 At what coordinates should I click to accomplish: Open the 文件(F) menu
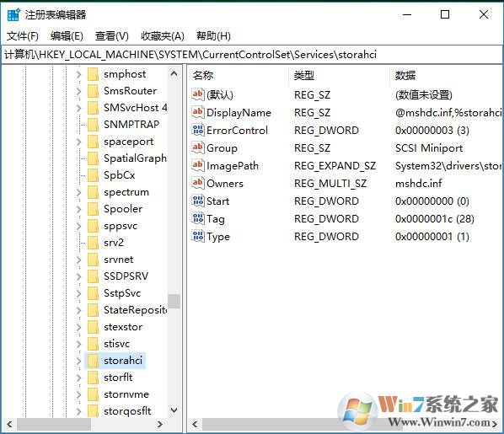point(23,36)
